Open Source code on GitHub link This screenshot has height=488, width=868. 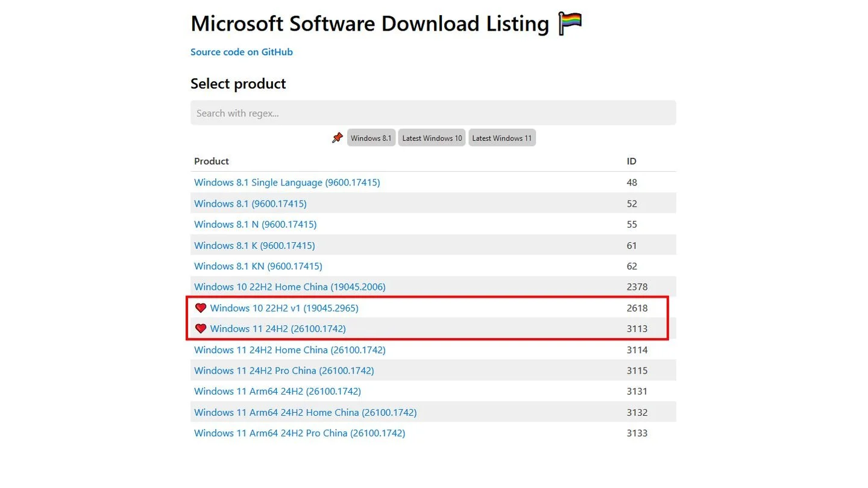(x=242, y=52)
